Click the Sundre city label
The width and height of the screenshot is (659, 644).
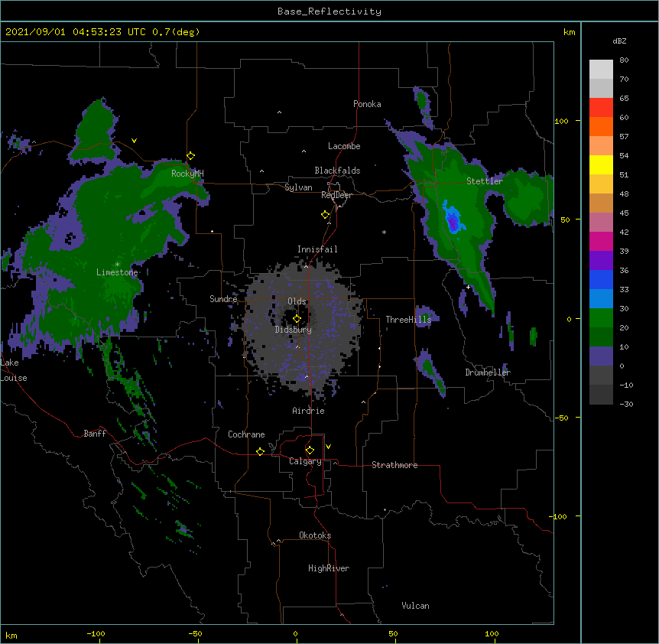[x=223, y=299]
